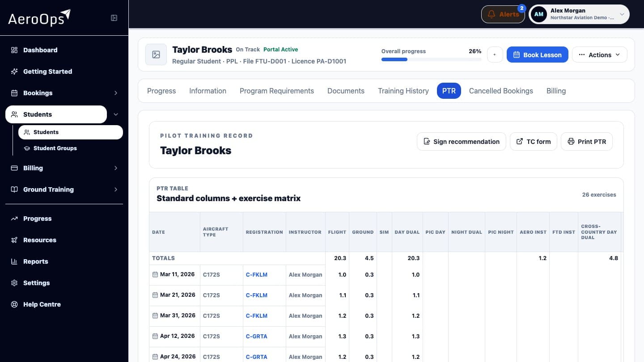
Task: Print the PTR
Action: pos(587,142)
